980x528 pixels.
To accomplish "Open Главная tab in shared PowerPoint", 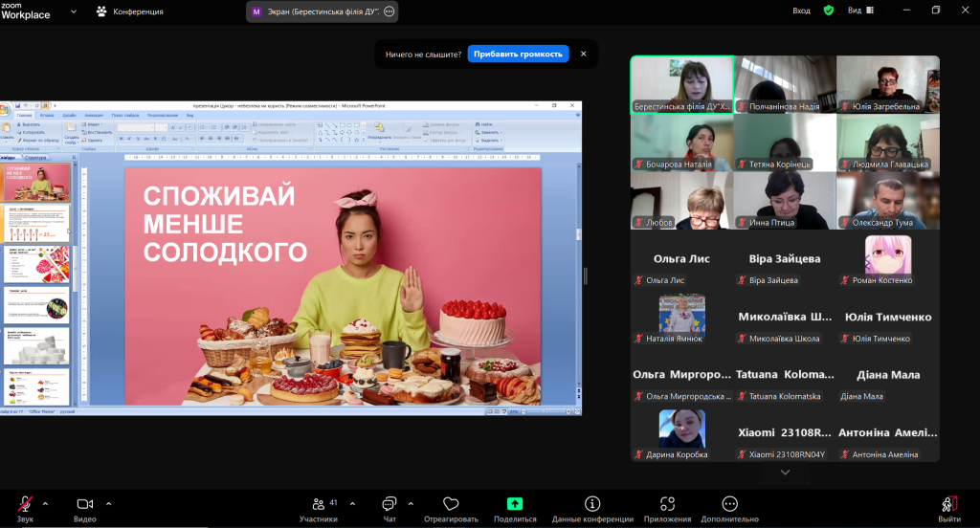I will point(24,115).
